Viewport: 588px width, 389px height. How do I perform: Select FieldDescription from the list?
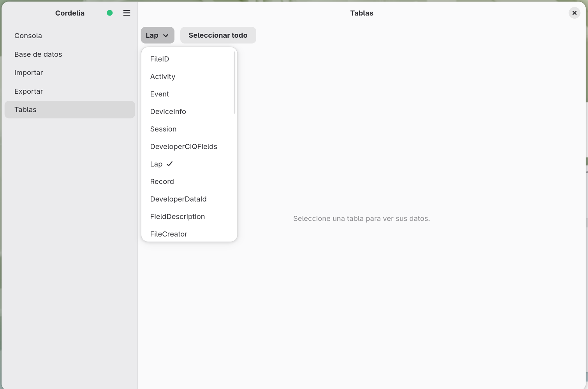(x=189, y=217)
